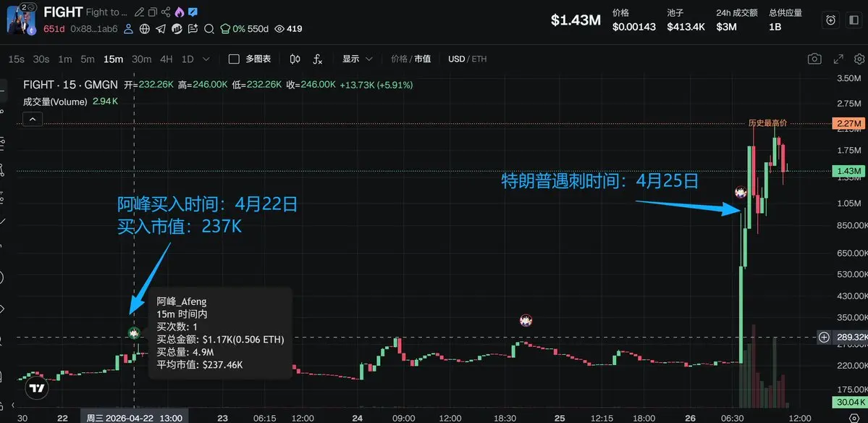Change candlestick chart type icon

[x=295, y=59]
